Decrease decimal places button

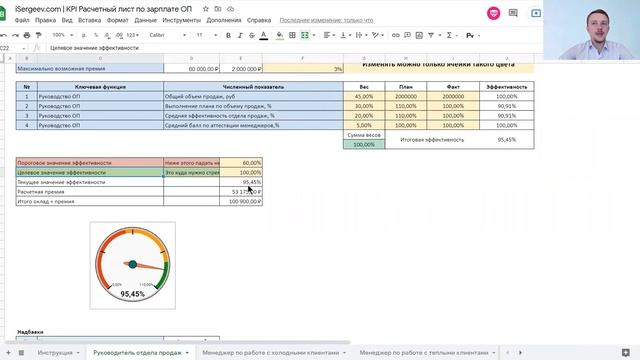pyautogui.click(x=107, y=36)
